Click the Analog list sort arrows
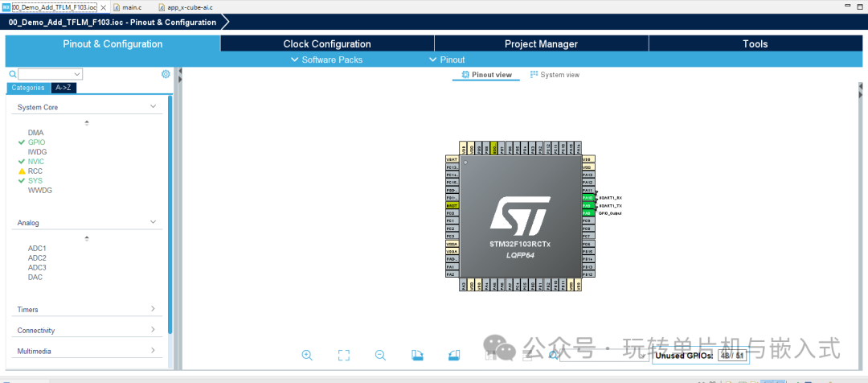 (87, 238)
